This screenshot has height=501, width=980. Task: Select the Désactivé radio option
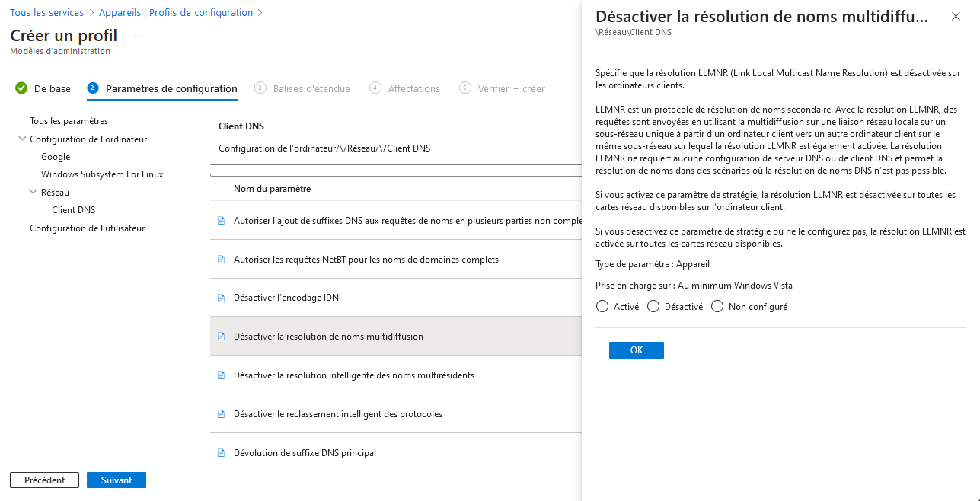(x=653, y=307)
